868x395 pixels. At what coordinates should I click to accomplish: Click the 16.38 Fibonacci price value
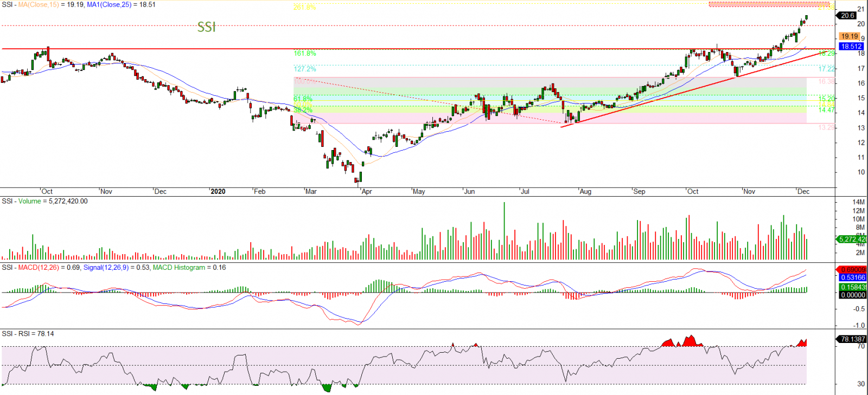[827, 81]
